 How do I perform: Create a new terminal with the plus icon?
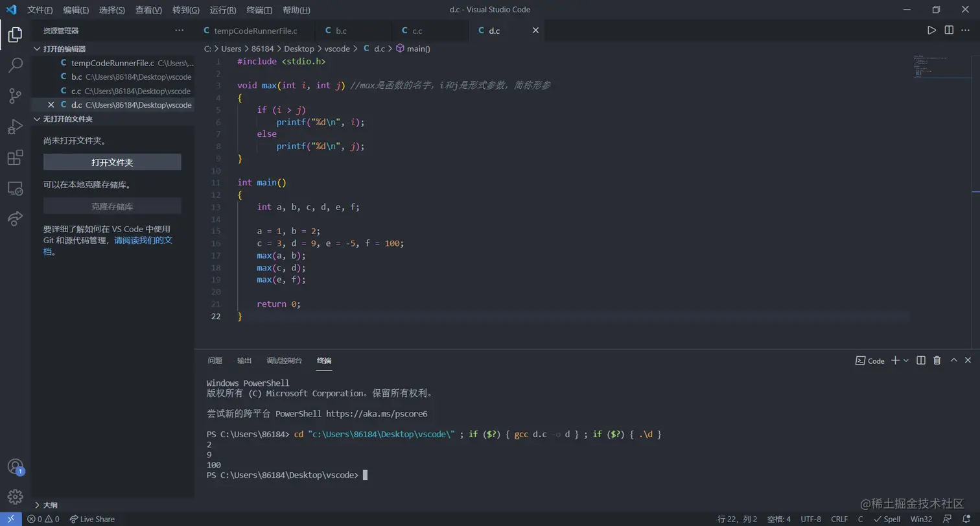[x=895, y=361]
